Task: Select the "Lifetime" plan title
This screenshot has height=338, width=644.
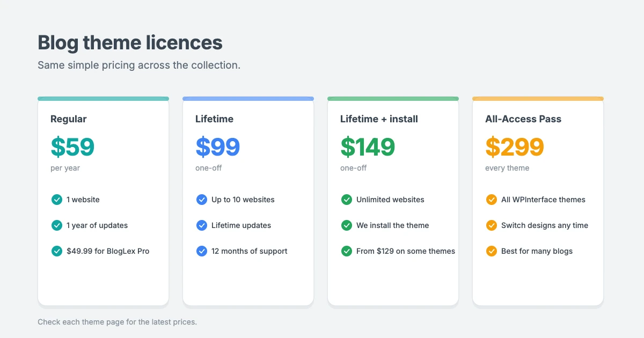Action: click(x=214, y=119)
